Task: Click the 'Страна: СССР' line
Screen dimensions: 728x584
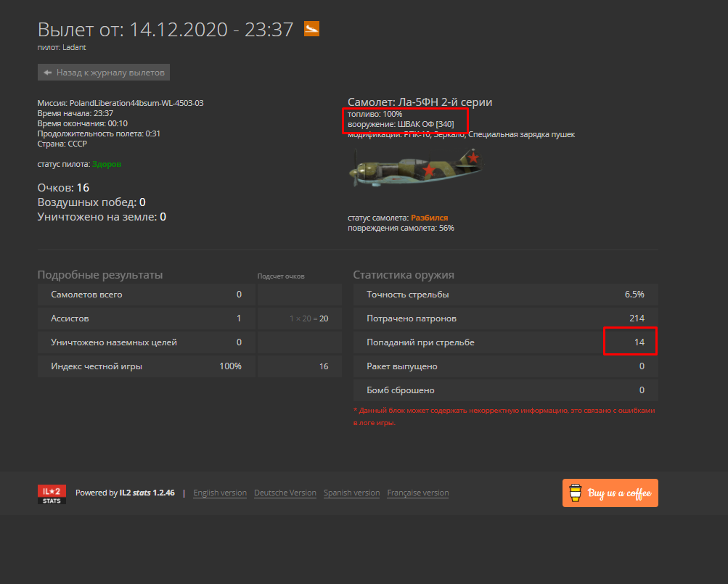Action: coord(62,144)
